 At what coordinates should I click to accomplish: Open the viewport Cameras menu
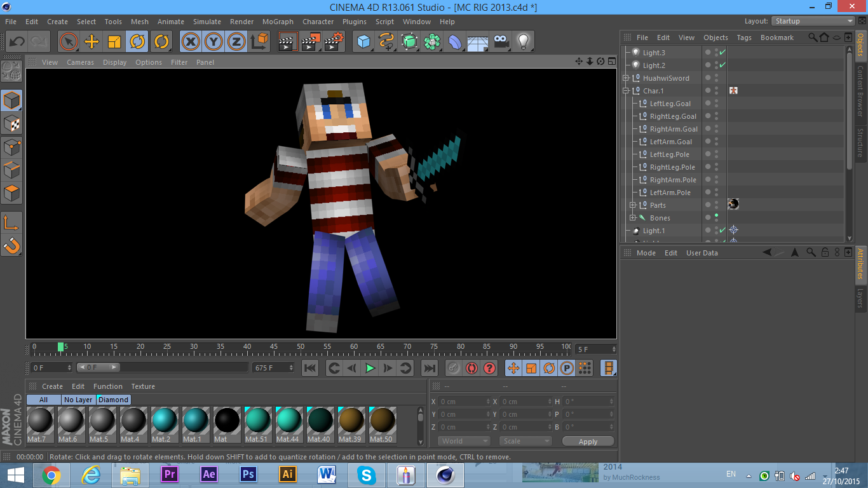point(80,62)
